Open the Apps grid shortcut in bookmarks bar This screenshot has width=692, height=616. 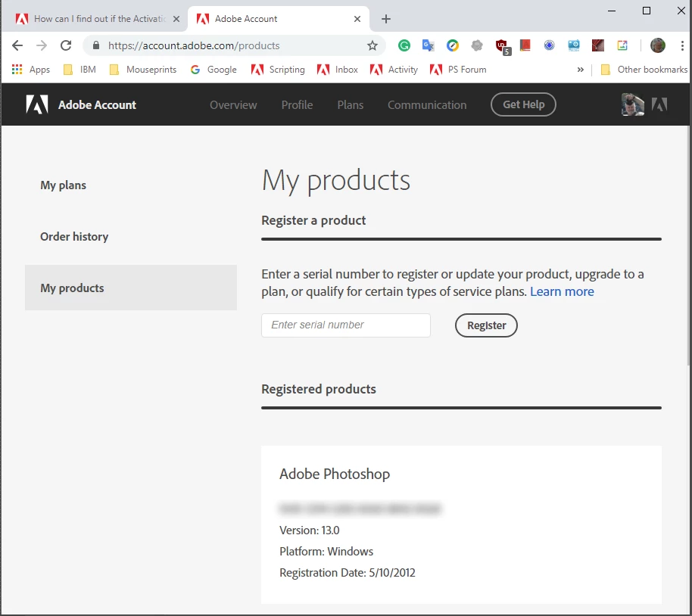point(31,70)
